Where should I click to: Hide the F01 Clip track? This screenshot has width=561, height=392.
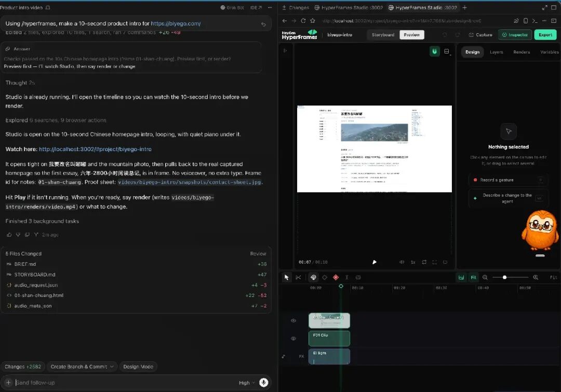click(x=293, y=339)
